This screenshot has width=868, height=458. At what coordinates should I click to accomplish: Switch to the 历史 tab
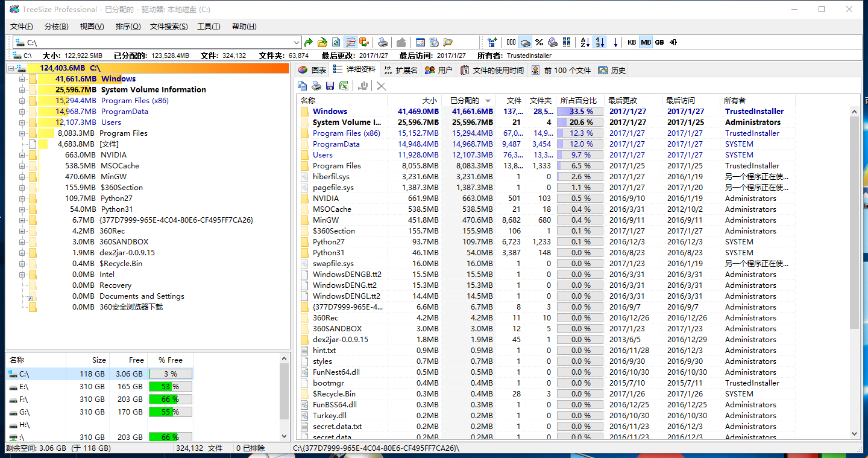(612, 70)
